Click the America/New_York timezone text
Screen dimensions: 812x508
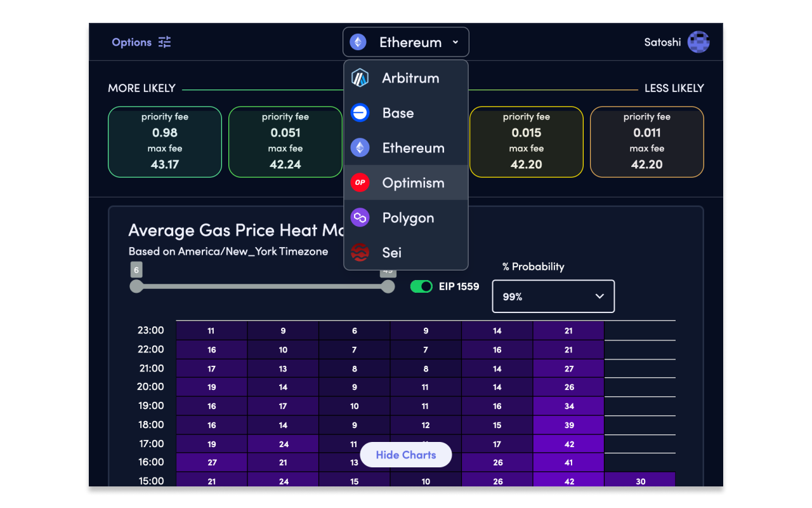(228, 251)
